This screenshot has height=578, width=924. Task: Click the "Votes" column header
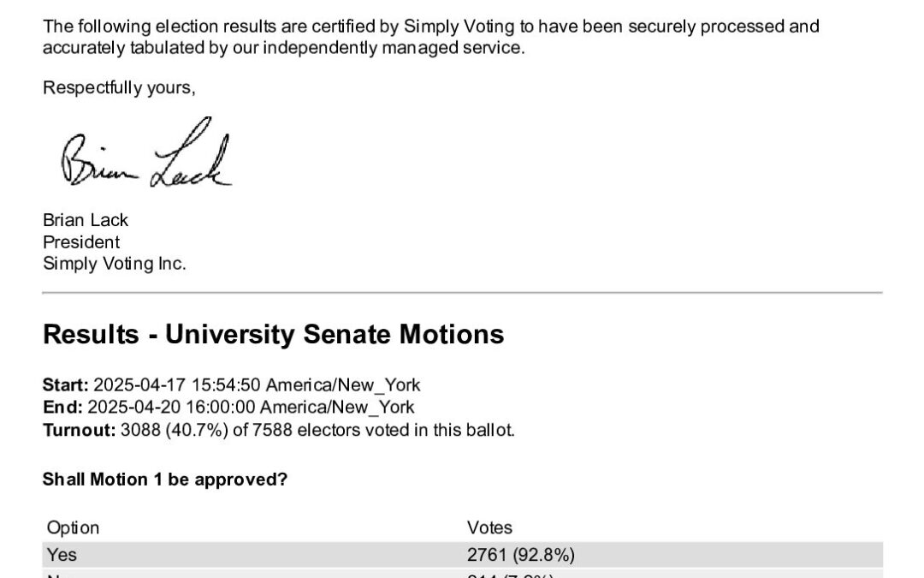tap(489, 527)
